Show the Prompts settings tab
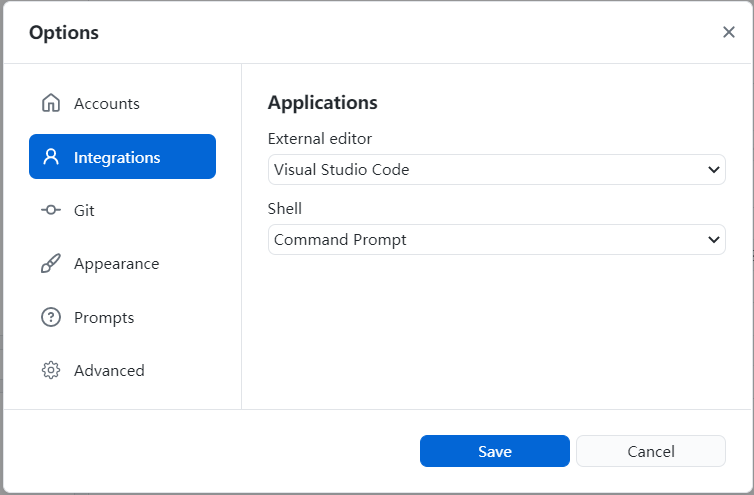The width and height of the screenshot is (754, 495). tap(104, 317)
